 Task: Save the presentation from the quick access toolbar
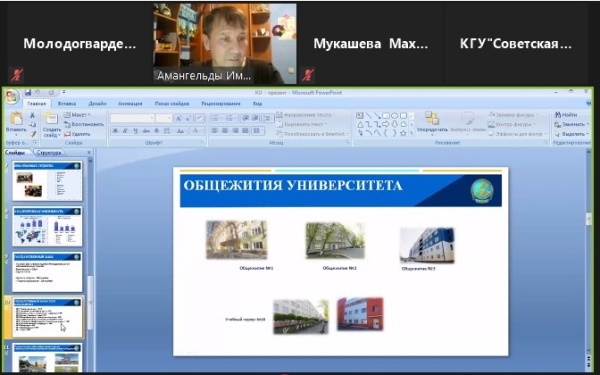[28, 93]
